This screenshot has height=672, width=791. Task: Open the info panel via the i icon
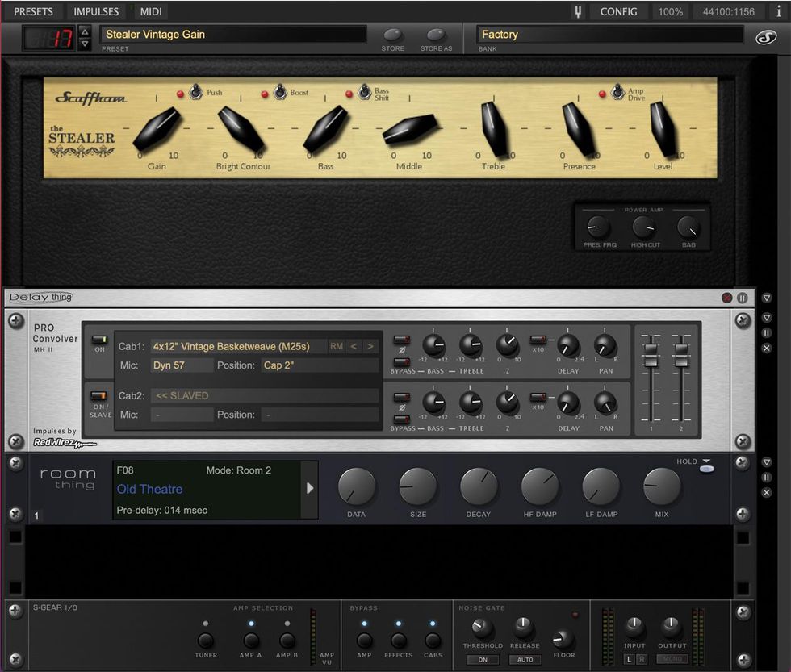coord(779,11)
